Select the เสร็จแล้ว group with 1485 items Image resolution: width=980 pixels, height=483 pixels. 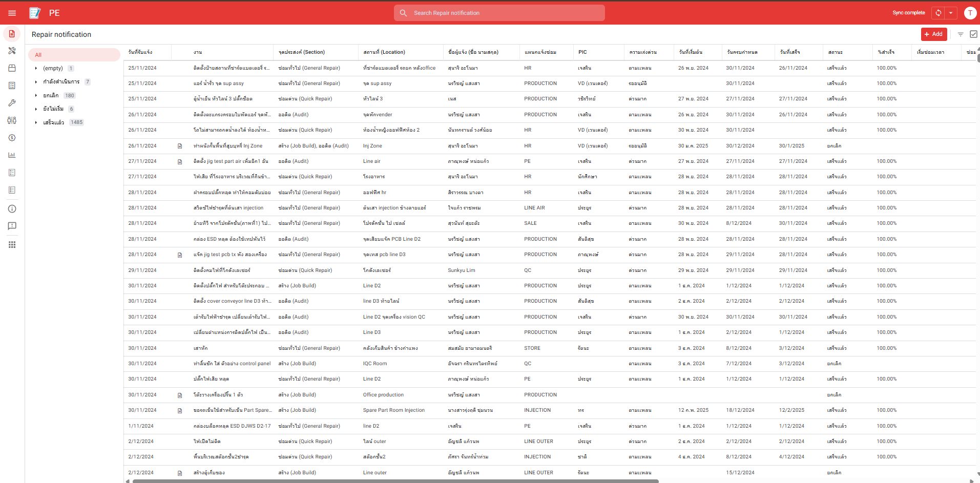tap(74, 122)
